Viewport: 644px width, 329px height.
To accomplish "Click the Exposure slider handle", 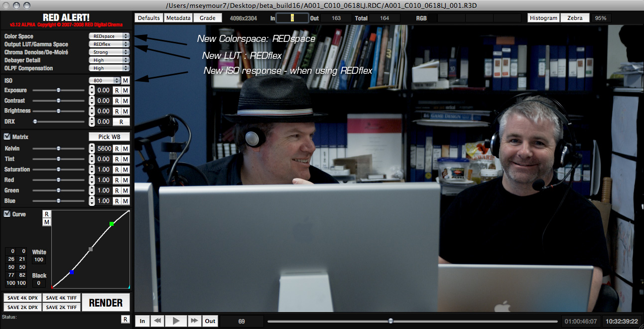I will pyautogui.click(x=59, y=90).
